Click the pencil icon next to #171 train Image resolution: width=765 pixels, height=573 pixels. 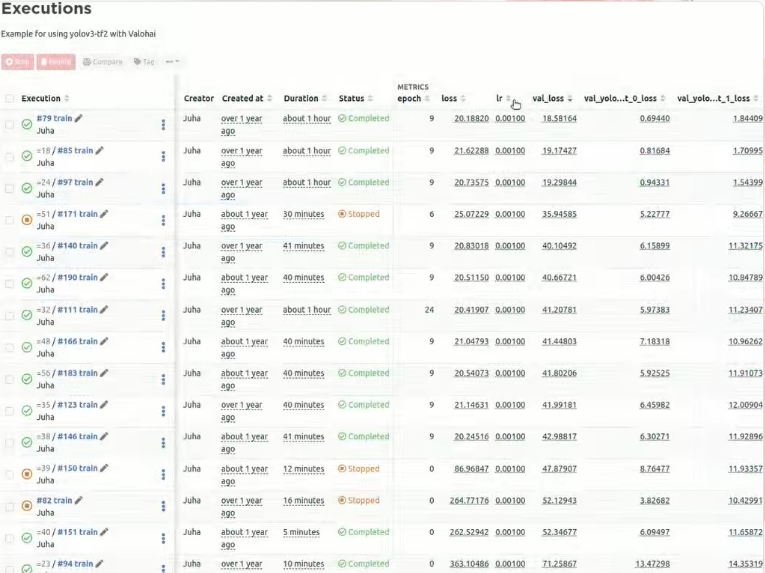pos(103,214)
